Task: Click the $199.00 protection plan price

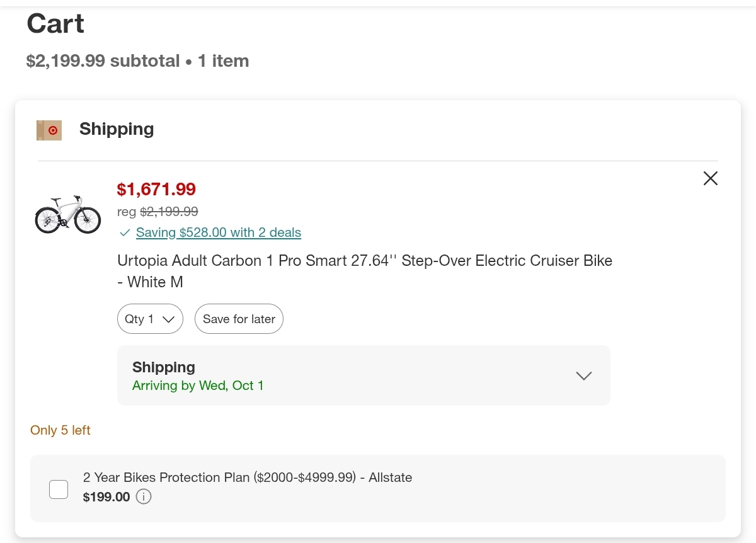Action: click(106, 497)
